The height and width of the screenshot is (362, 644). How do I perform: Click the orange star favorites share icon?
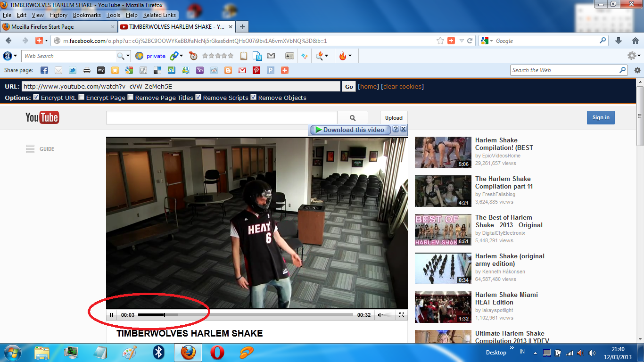click(115, 70)
